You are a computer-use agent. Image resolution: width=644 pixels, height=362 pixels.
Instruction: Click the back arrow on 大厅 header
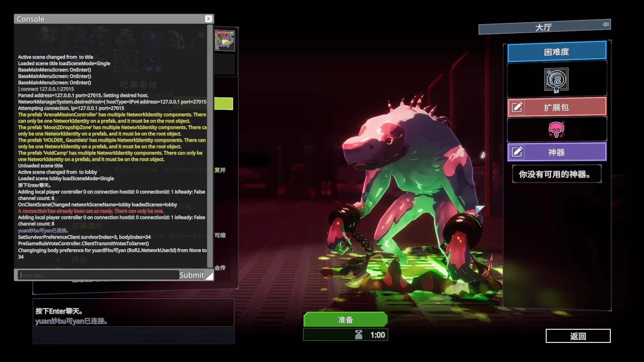(605, 24)
